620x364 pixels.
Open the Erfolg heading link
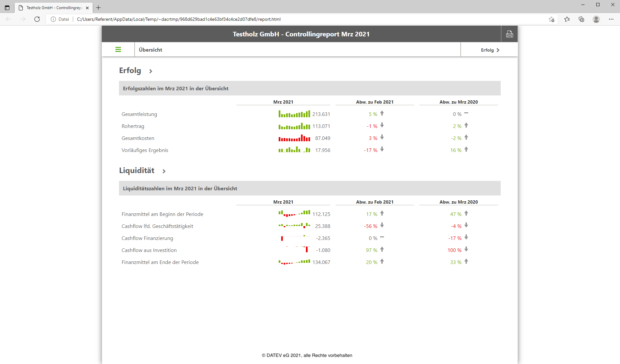point(130,70)
